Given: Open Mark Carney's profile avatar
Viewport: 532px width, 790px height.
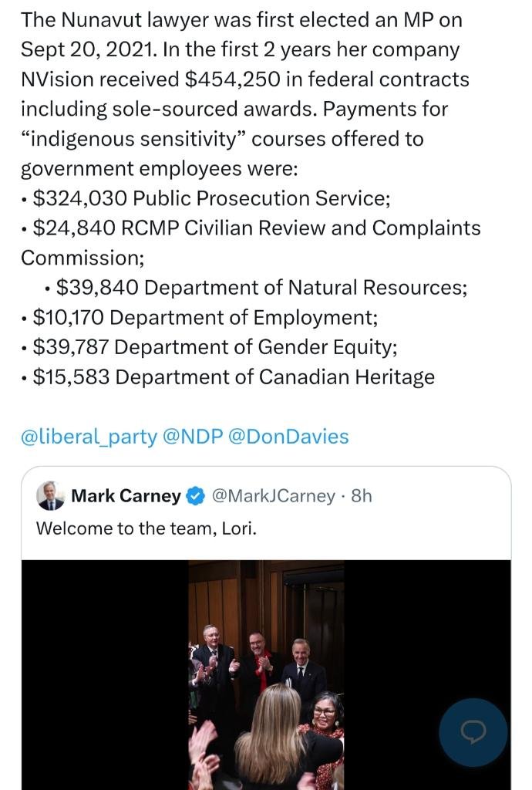Looking at the screenshot, I should point(50,496).
